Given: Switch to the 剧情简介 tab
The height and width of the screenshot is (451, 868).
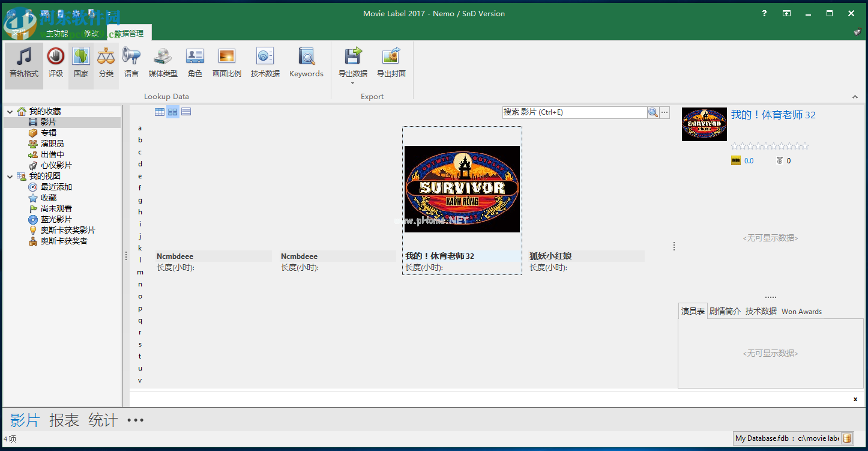Looking at the screenshot, I should coord(725,311).
